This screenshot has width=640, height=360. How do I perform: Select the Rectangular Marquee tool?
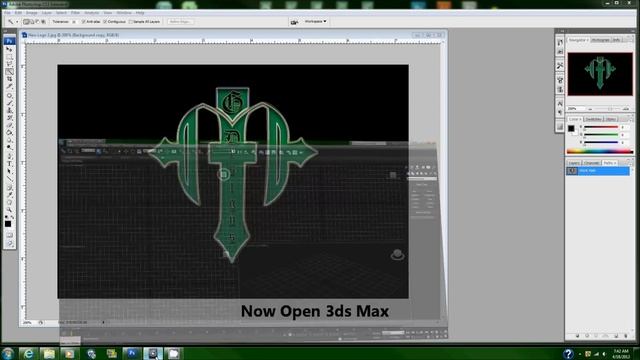tap(9, 57)
